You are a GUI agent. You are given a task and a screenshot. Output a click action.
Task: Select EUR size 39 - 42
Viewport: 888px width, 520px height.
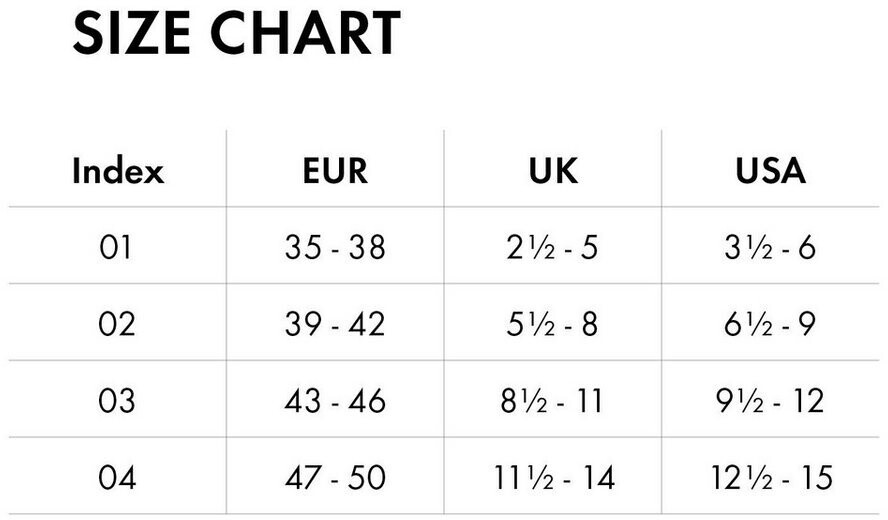tap(335, 324)
